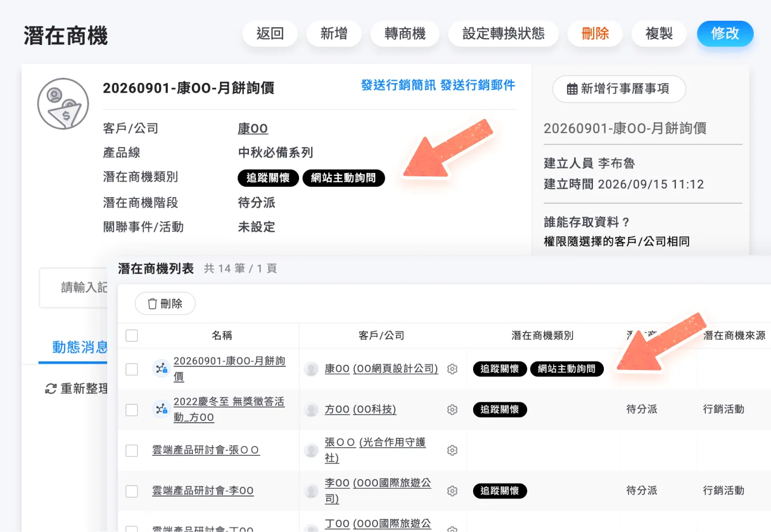Click the 新增行事曆事項 button
This screenshot has width=771, height=532.
619,89
